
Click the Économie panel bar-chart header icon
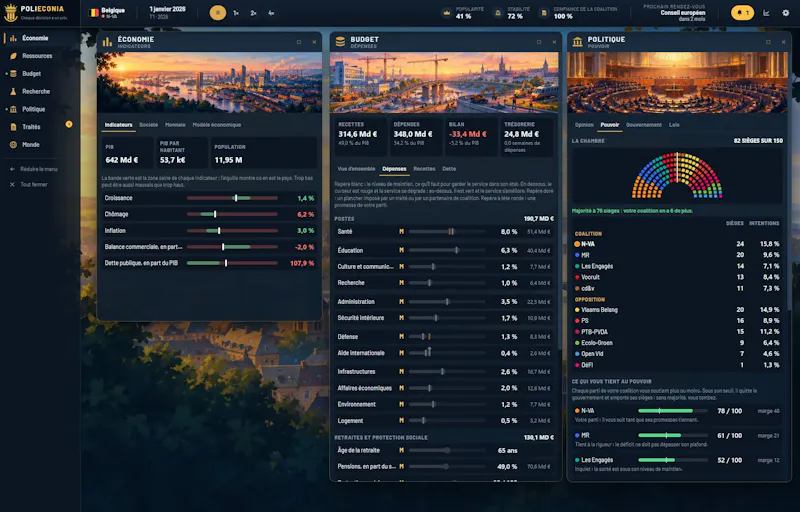107,42
